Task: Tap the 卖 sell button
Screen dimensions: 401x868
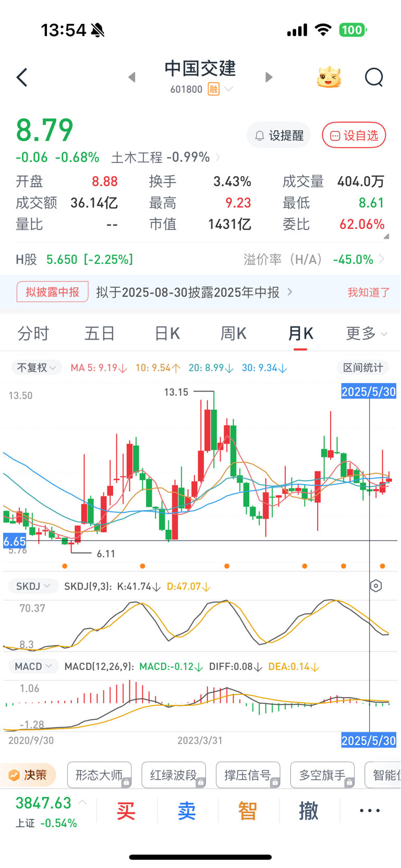Action: coord(187,811)
